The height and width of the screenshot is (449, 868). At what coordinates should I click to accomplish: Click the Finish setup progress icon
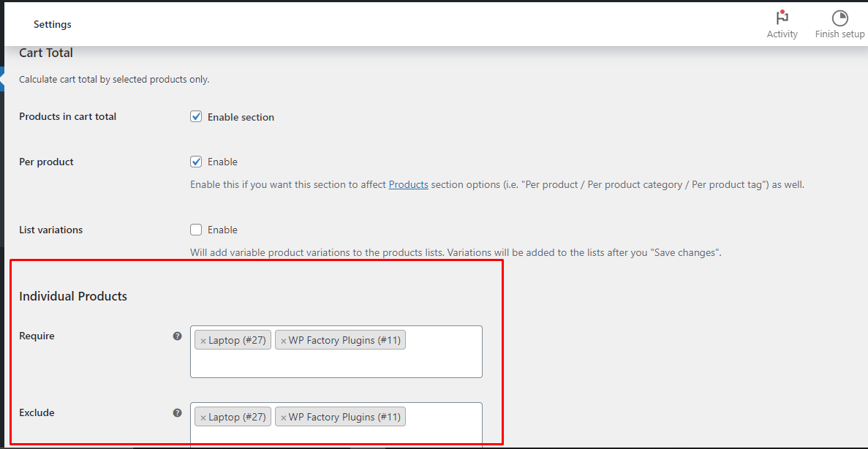pos(839,18)
